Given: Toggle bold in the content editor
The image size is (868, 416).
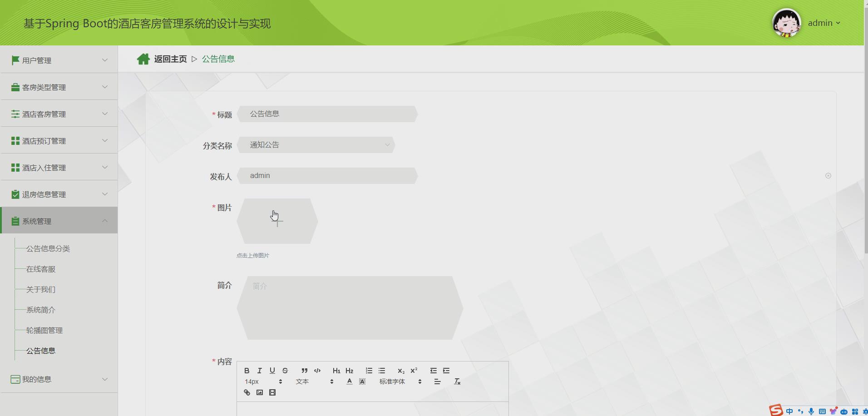Looking at the screenshot, I should (247, 371).
